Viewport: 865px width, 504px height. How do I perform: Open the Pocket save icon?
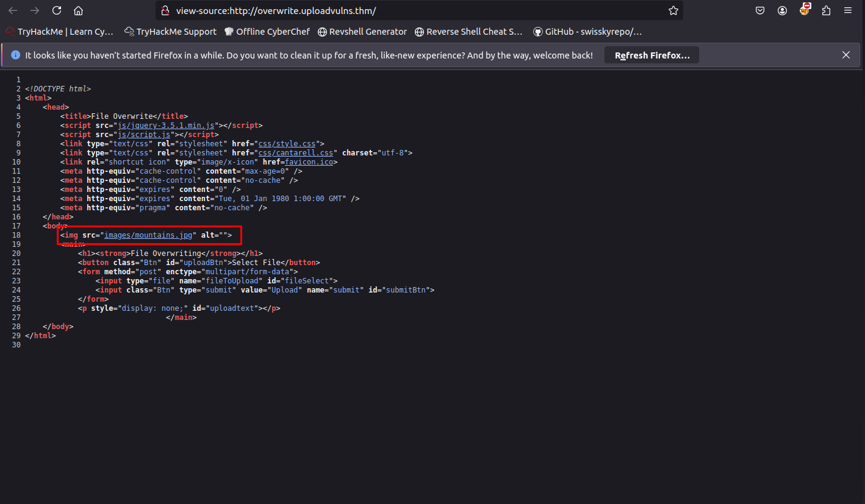tap(760, 10)
